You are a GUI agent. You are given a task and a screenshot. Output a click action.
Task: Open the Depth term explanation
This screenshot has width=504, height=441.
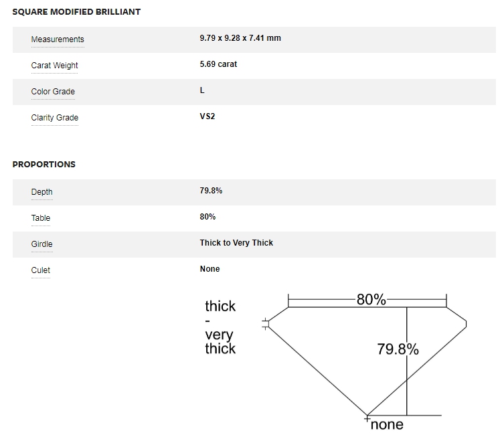(x=41, y=192)
